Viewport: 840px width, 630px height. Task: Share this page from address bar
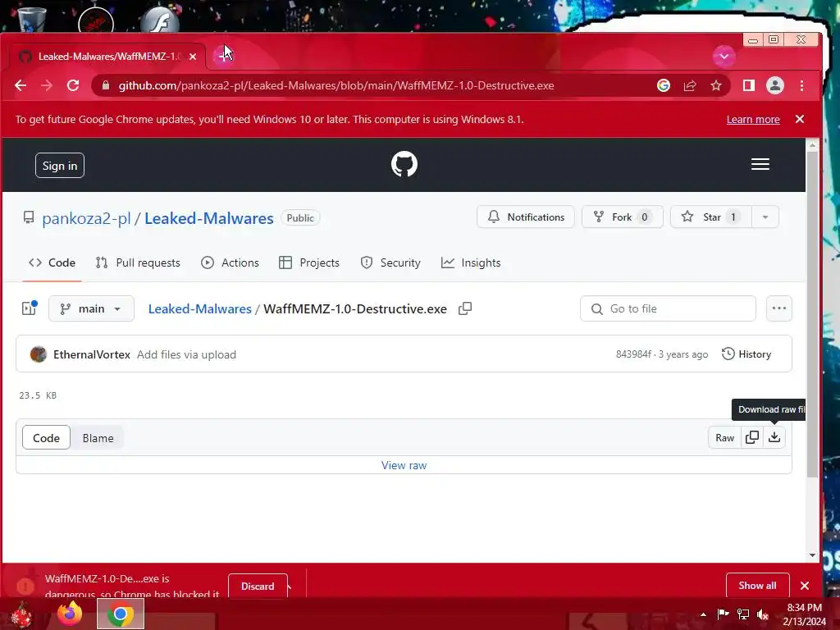pyautogui.click(x=689, y=85)
